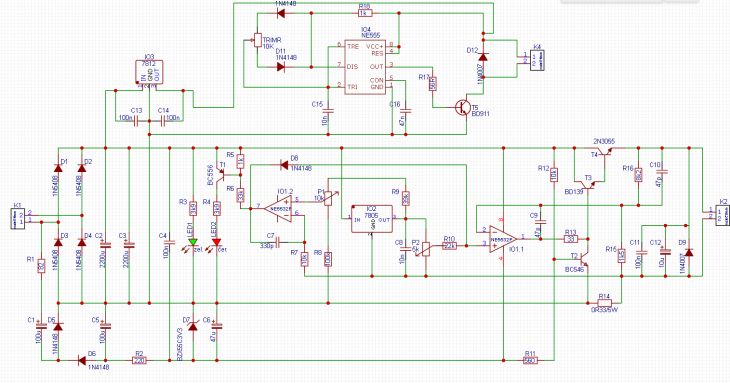Select the 7805 regulator IO2 block
This screenshot has height=383, width=730.
coord(371,219)
